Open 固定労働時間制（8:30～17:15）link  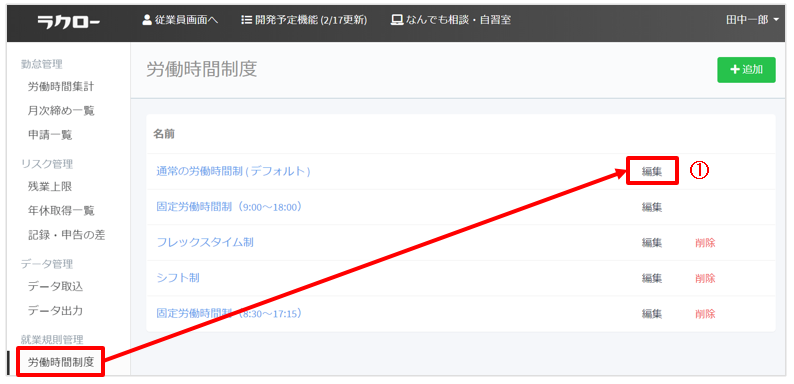(x=229, y=314)
